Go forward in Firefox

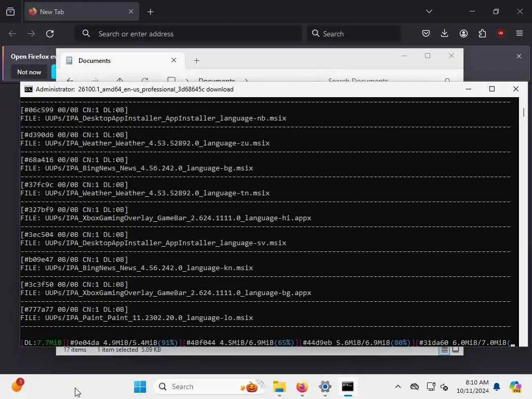coord(31,34)
